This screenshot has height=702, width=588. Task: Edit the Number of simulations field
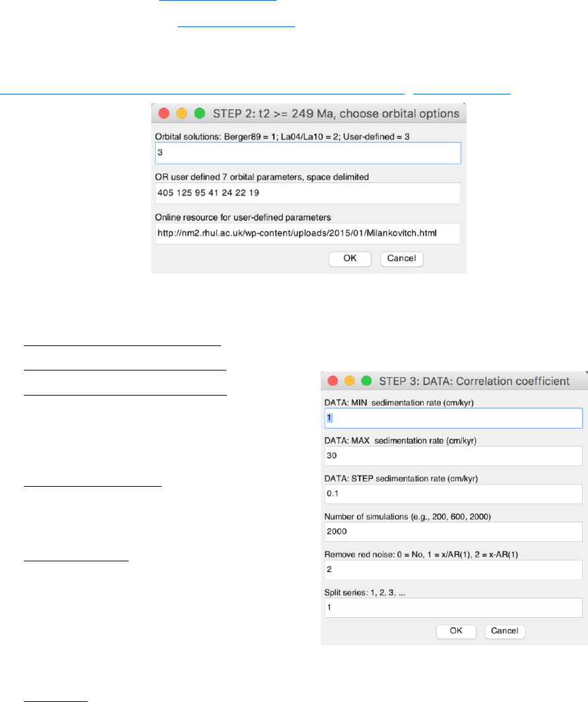tap(453, 531)
